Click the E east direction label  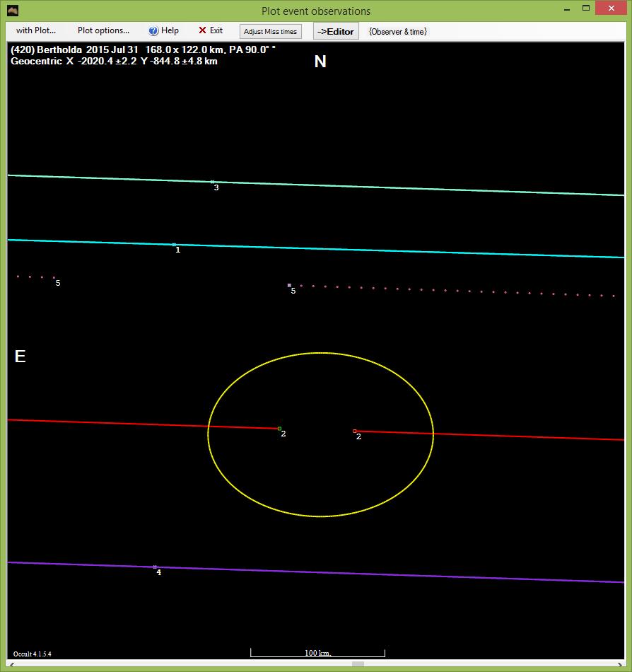(x=20, y=357)
